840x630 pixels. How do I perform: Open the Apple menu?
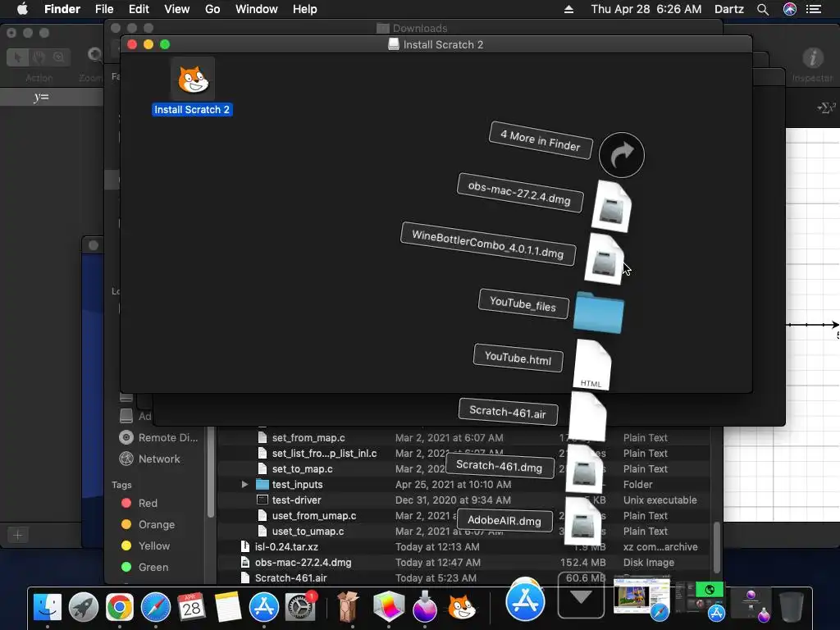point(22,9)
